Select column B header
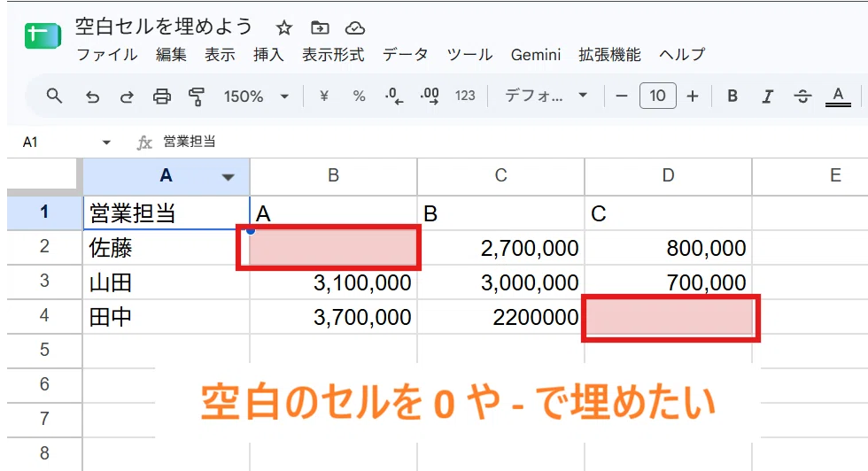The image size is (868, 471). pyautogui.click(x=333, y=176)
